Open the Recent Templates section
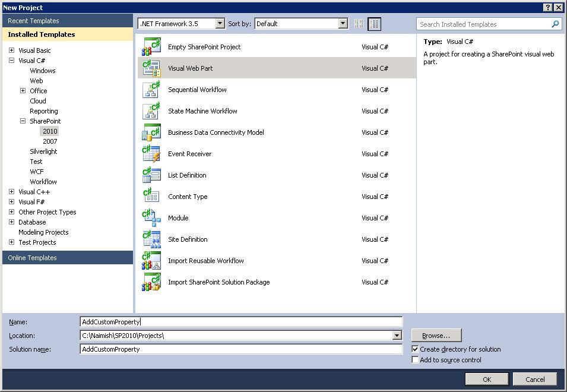 tap(68, 21)
